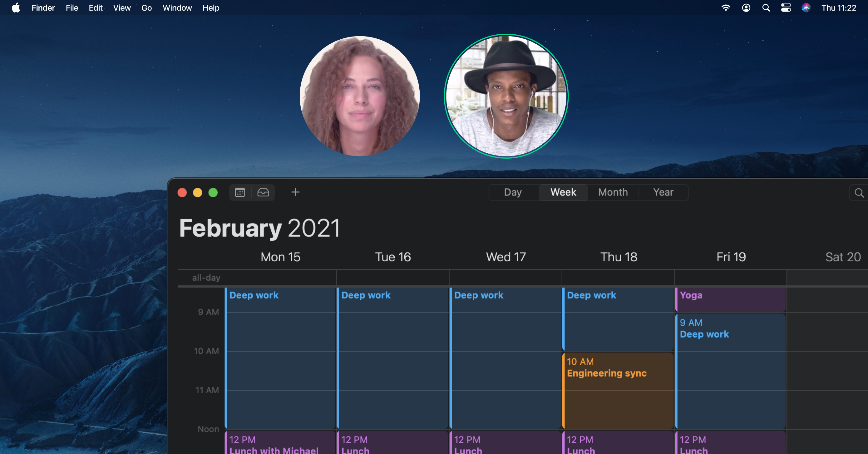This screenshot has height=454, width=868.
Task: Click the calendar search magnifier icon
Action: click(859, 193)
